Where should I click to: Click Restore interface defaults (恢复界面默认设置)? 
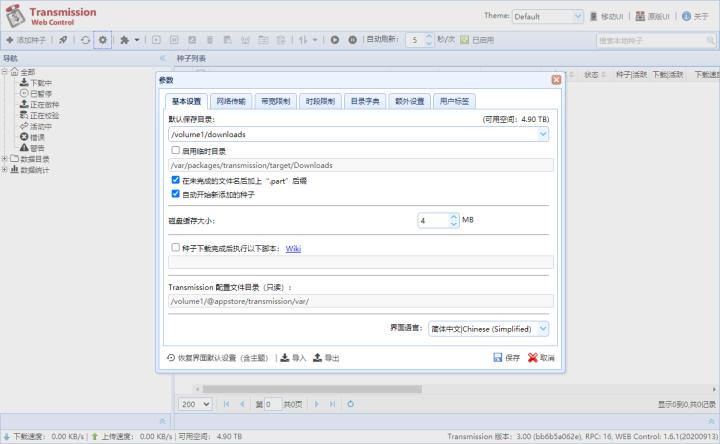pos(217,358)
